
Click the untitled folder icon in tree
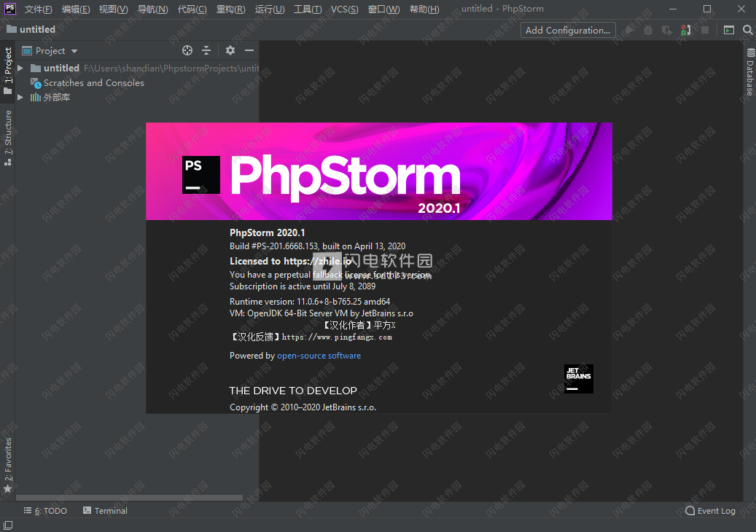(36, 68)
